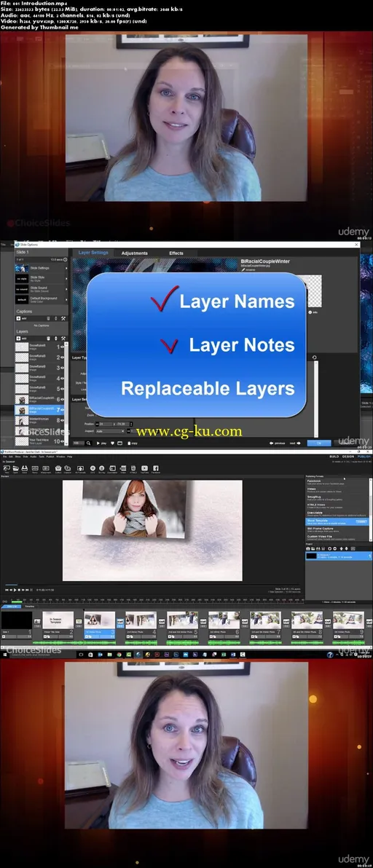Open the Aspect dropdown set to Auto
Image resolution: width=373 pixels, height=868 pixels.
coord(110,430)
